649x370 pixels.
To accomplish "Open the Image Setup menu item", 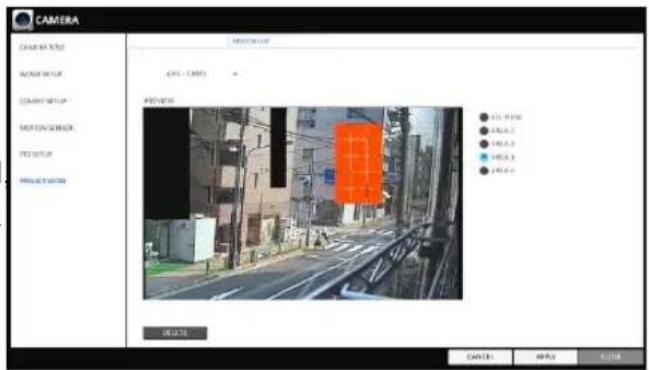I will (x=41, y=74).
